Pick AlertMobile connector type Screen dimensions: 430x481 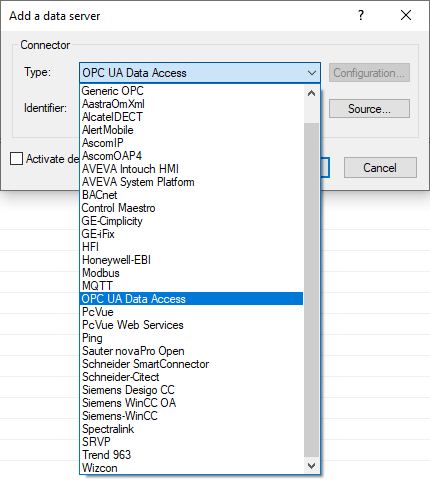click(192, 130)
